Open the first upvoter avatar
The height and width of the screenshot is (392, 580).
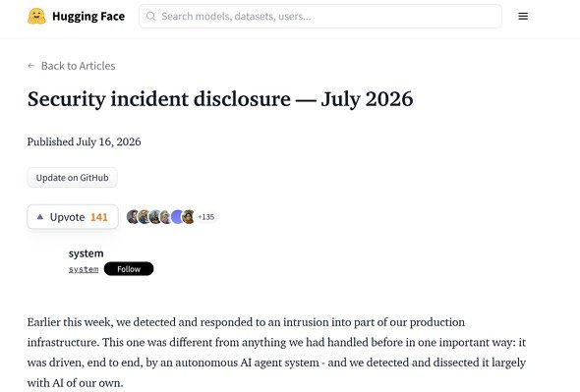[133, 217]
